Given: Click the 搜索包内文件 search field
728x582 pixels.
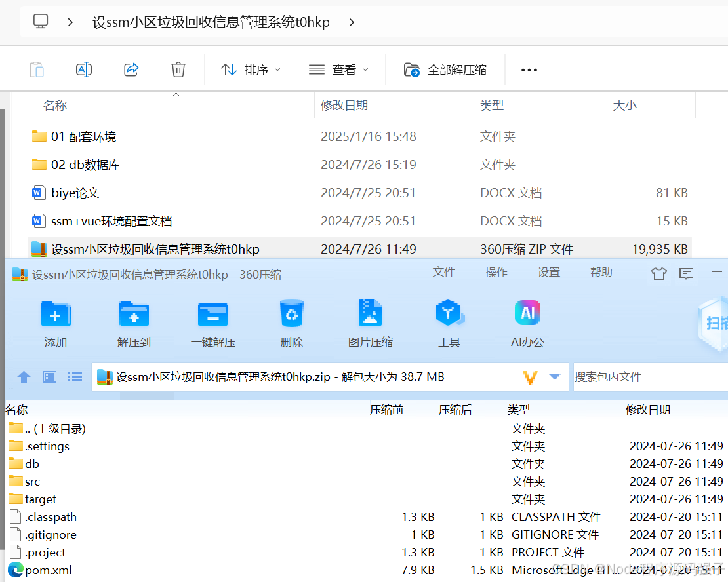Looking at the screenshot, I should (x=651, y=377).
